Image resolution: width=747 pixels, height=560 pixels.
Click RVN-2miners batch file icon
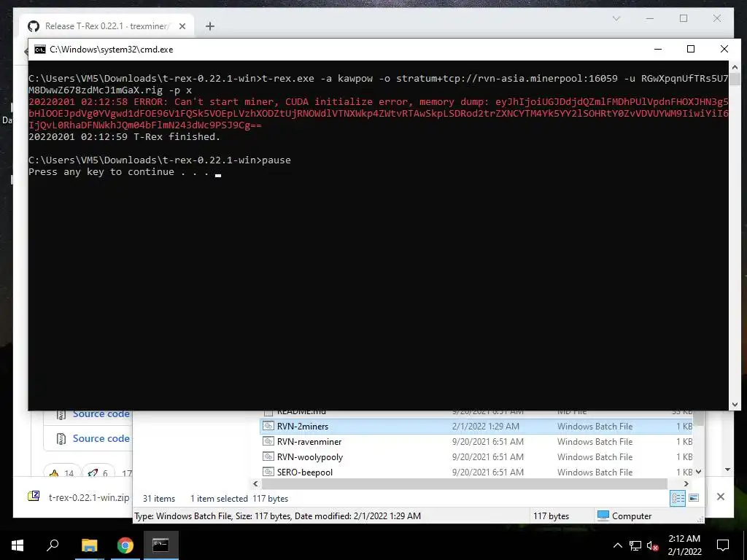[x=268, y=426]
